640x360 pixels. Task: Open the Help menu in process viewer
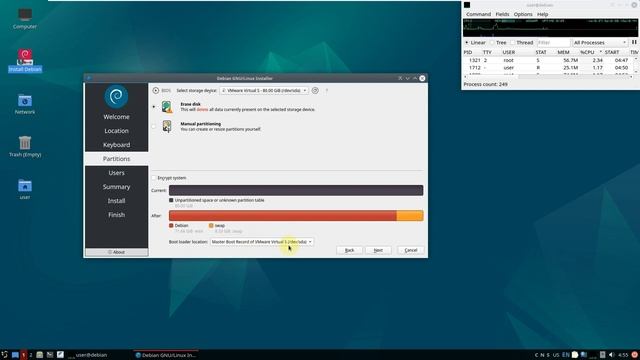(542, 14)
